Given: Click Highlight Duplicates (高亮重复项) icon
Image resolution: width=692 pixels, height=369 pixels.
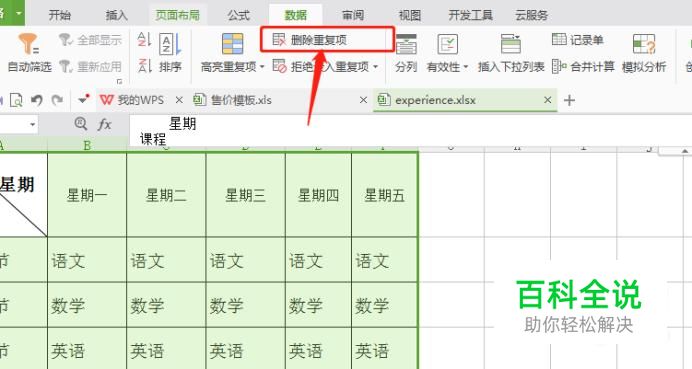Looking at the screenshot, I should [232, 44].
